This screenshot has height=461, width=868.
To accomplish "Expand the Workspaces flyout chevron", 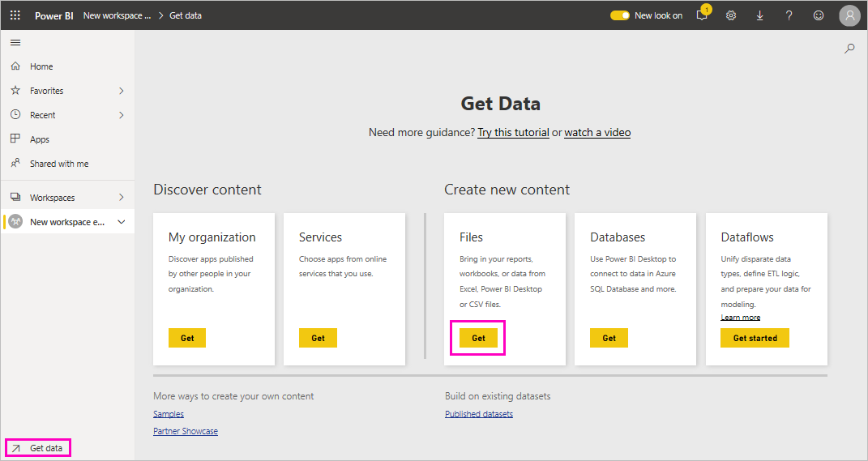I will coord(122,198).
